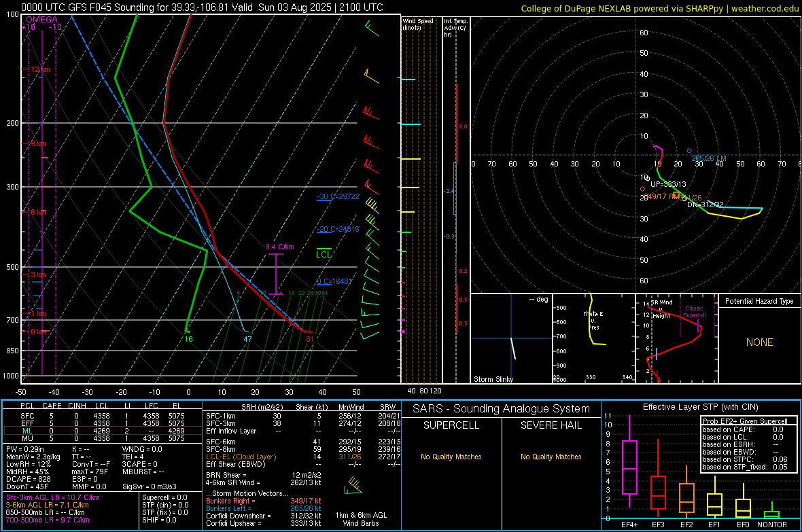
Task: Click surface temperature value 81
Action: pyautogui.click(x=309, y=339)
